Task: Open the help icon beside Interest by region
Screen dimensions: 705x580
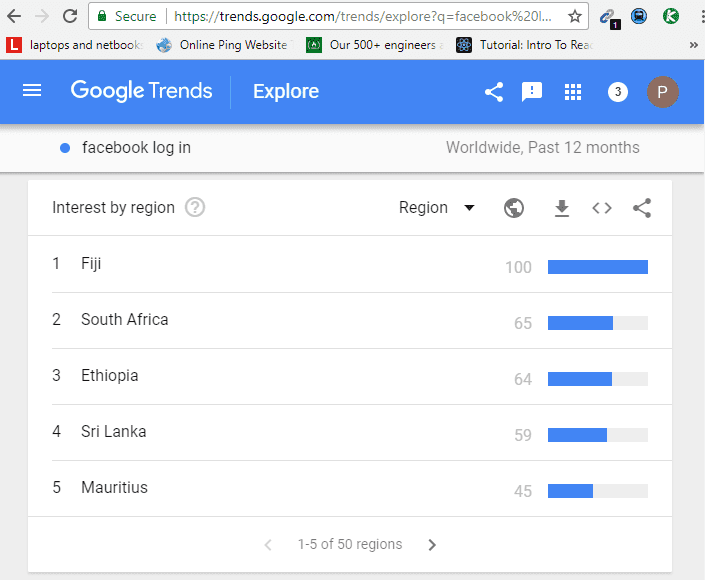Action: click(x=195, y=208)
